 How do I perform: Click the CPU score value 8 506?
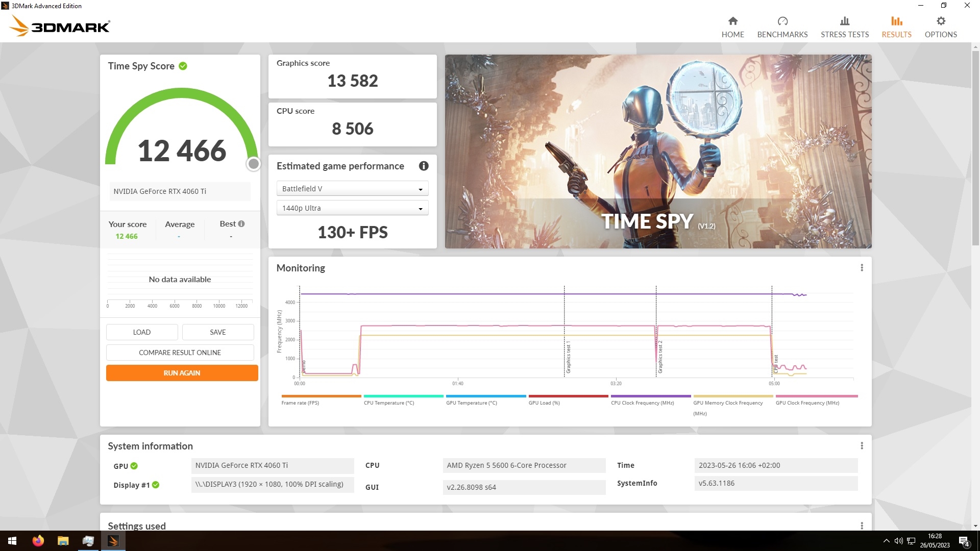click(x=353, y=129)
